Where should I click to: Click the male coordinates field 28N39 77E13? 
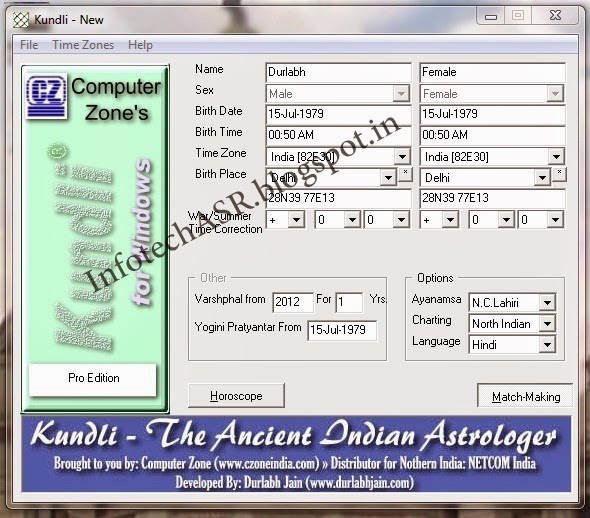pyautogui.click(x=338, y=198)
